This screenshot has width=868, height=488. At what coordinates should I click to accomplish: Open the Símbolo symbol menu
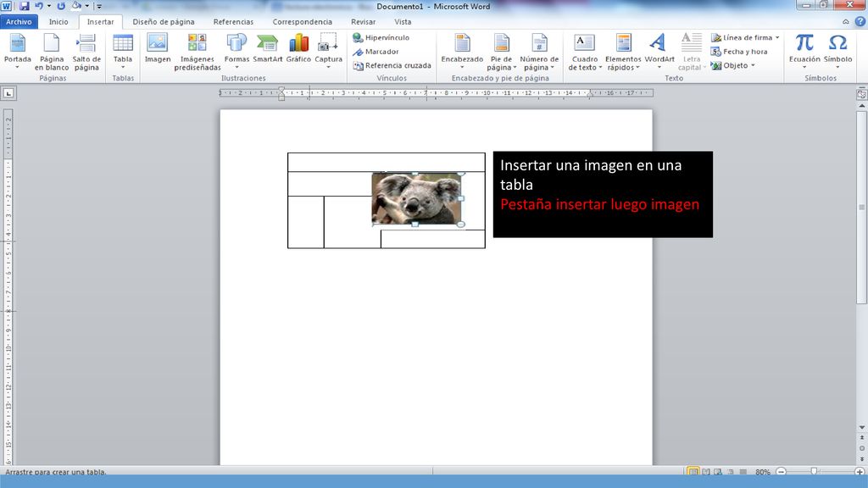[837, 52]
